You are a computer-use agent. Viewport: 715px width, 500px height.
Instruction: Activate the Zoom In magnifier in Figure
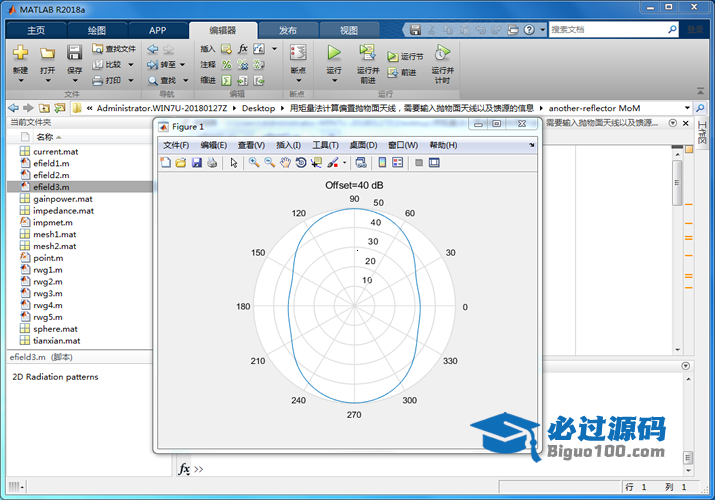tap(254, 162)
